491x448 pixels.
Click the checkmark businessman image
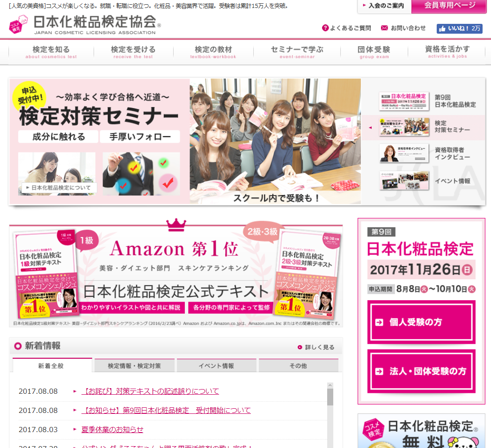[141, 174]
